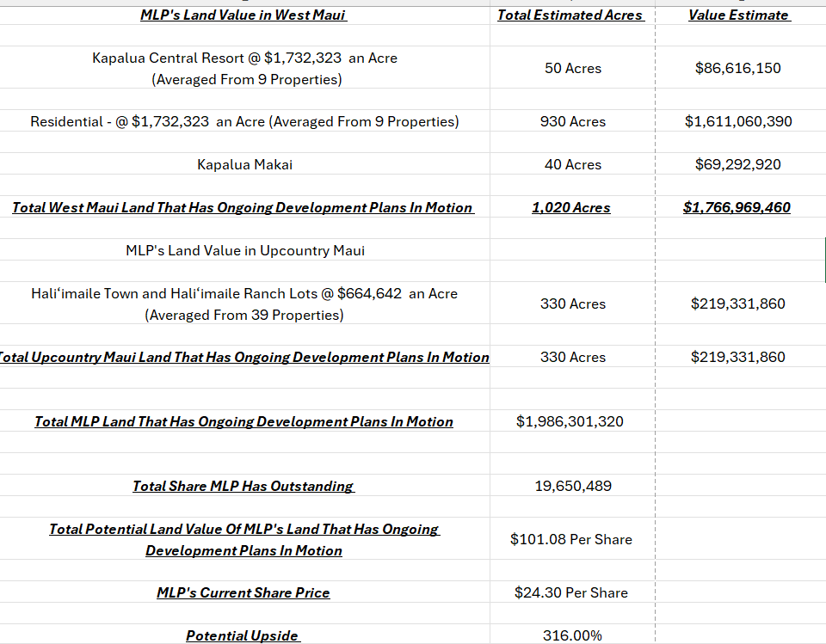826x644 pixels.
Task: Select the '930 Acres' cell
Action: pyautogui.click(x=573, y=121)
